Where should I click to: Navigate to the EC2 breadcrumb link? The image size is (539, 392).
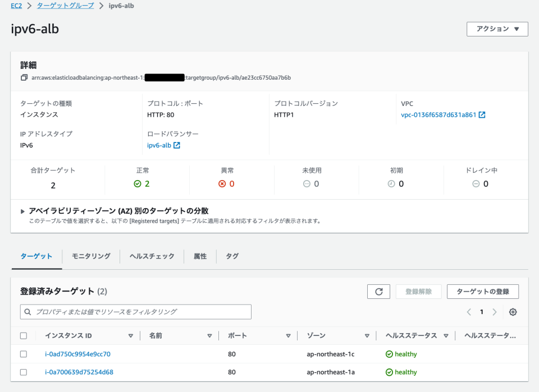tap(15, 6)
